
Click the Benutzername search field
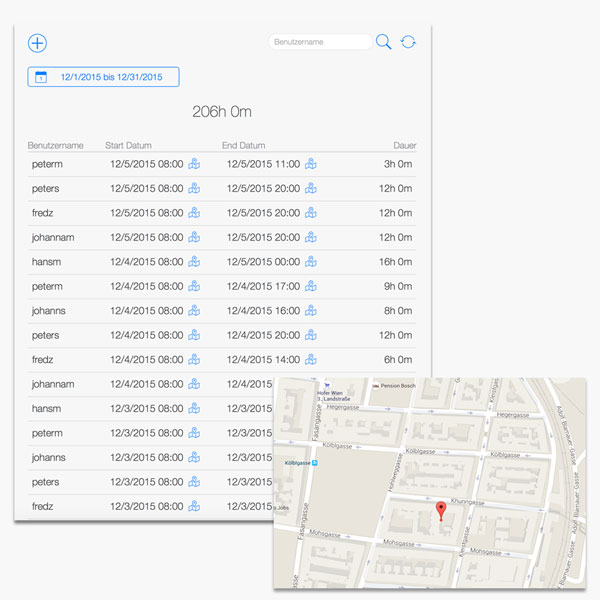320,42
